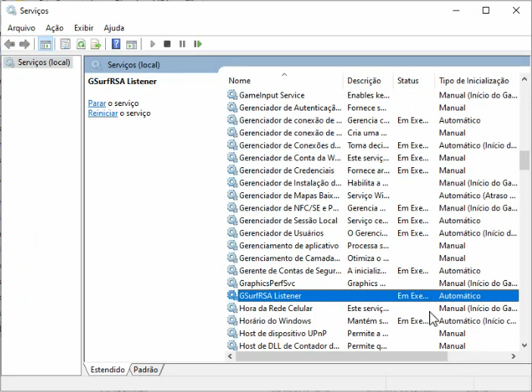This screenshot has width=532, height=392.
Task: Click the gear icon of GSurfRSA Listener
Action: coord(232,296)
